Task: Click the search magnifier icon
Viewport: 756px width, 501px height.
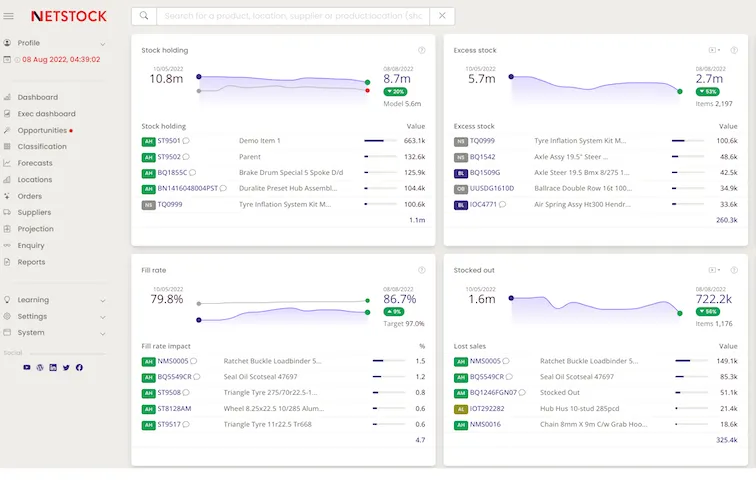Action: pos(144,16)
